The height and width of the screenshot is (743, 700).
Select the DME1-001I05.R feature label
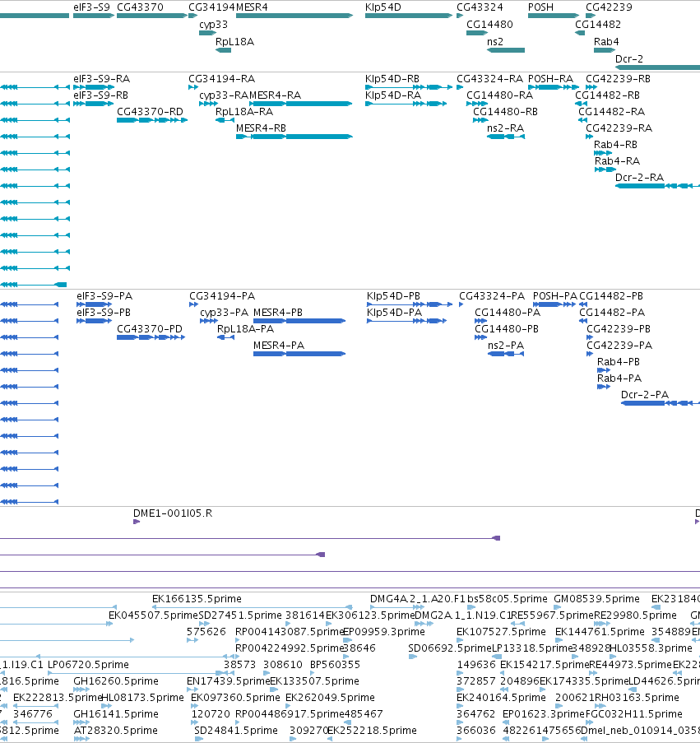click(173, 513)
